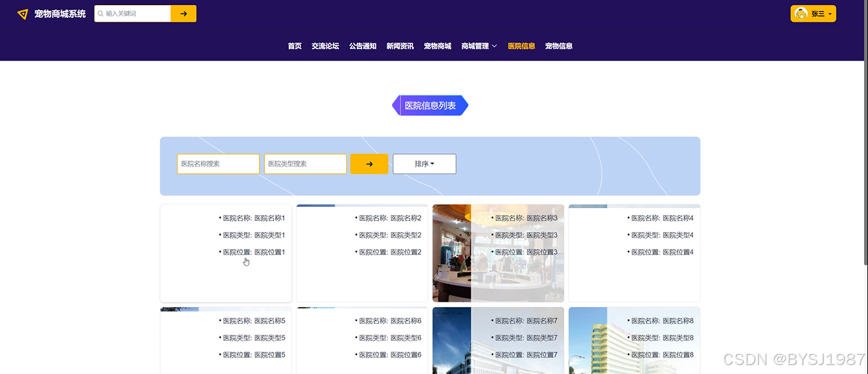868x374 pixels.
Task: Submit header search with arrow button
Action: point(183,13)
